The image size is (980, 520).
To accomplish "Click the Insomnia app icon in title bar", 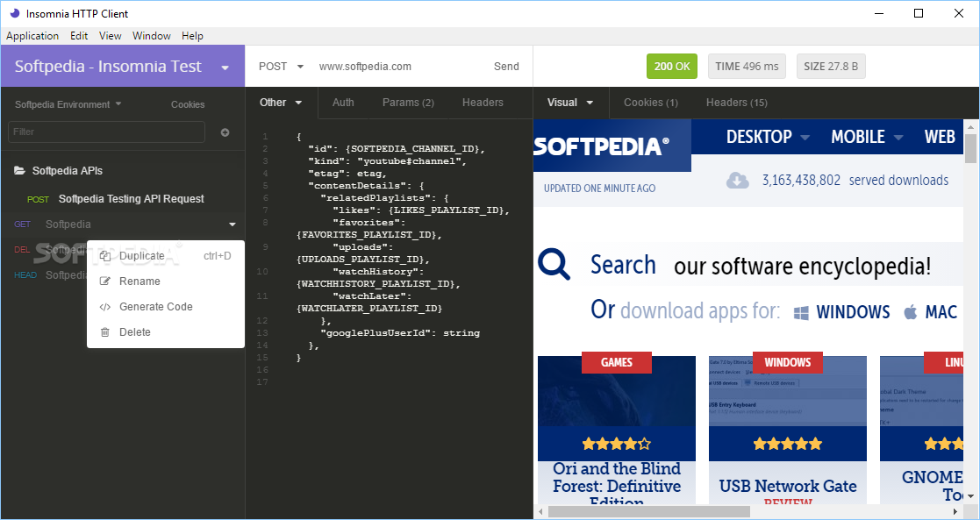I will (14, 13).
